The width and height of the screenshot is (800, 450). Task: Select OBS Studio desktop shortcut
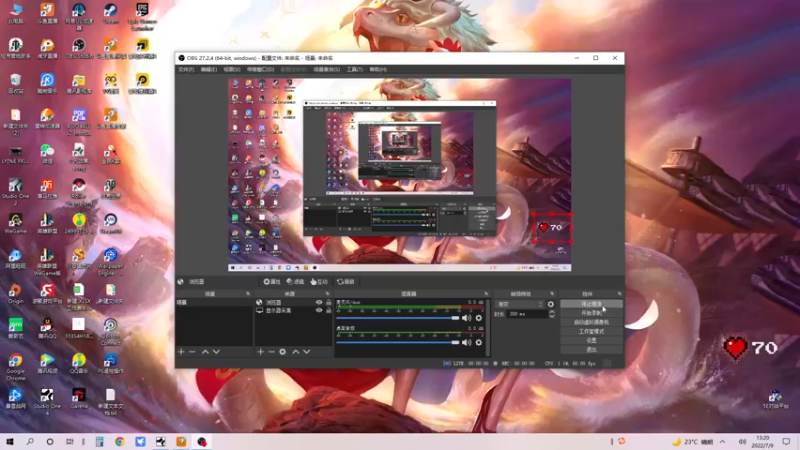pyautogui.click(x=79, y=49)
